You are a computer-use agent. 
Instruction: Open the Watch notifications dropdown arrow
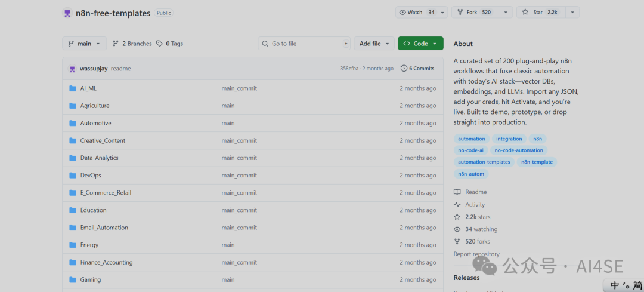point(442,13)
